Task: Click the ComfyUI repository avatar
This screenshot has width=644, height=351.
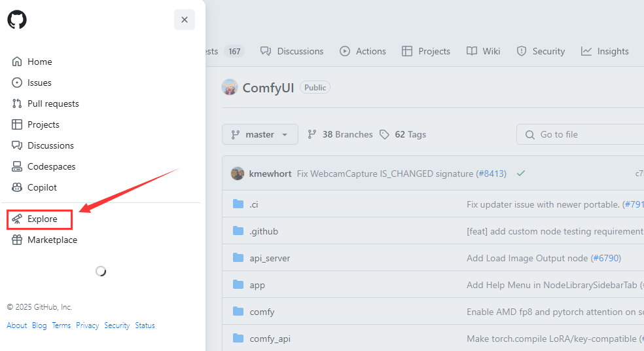Action: [230, 88]
